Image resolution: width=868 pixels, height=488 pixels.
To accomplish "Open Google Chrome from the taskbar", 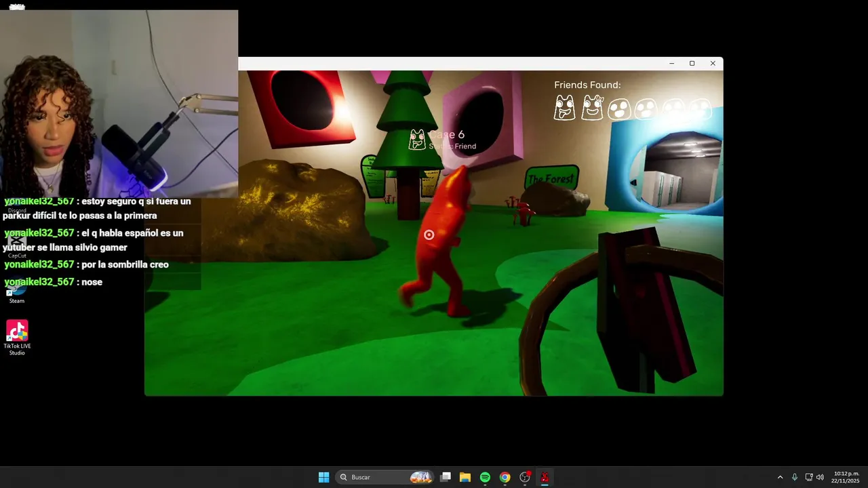I will pos(505,477).
